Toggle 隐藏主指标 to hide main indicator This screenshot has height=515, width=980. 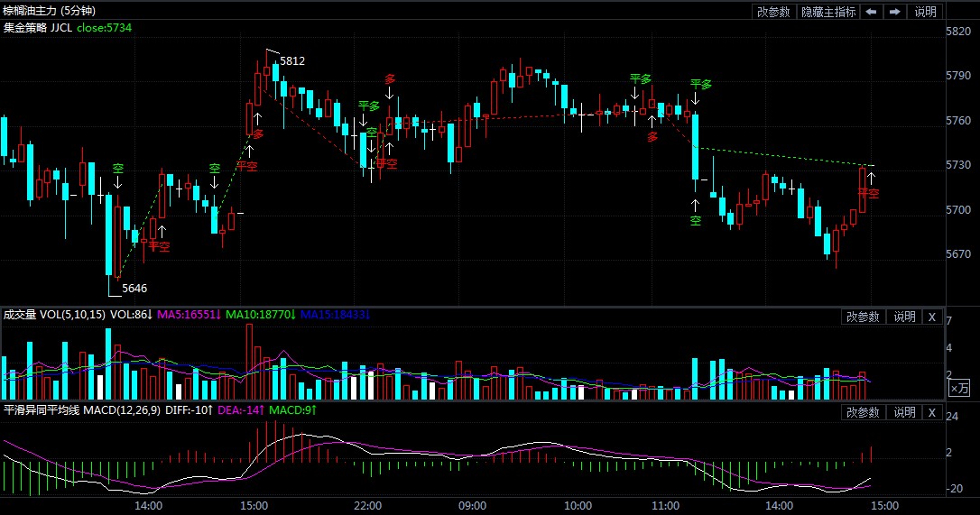pos(828,12)
